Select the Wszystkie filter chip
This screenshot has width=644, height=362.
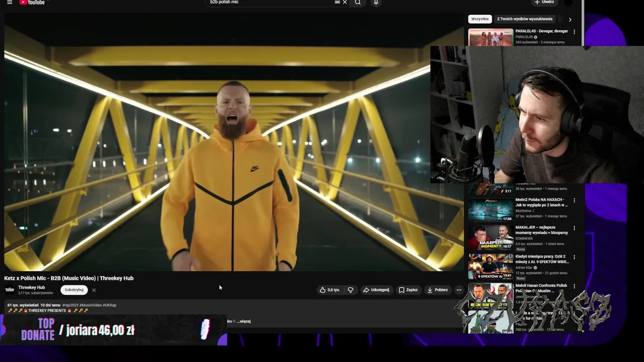coord(480,19)
